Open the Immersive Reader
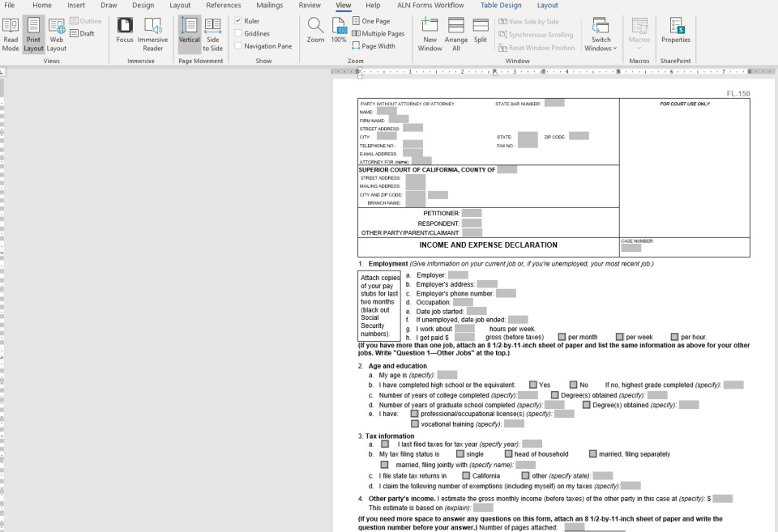Screen dimensions: 778x532 click(153, 33)
